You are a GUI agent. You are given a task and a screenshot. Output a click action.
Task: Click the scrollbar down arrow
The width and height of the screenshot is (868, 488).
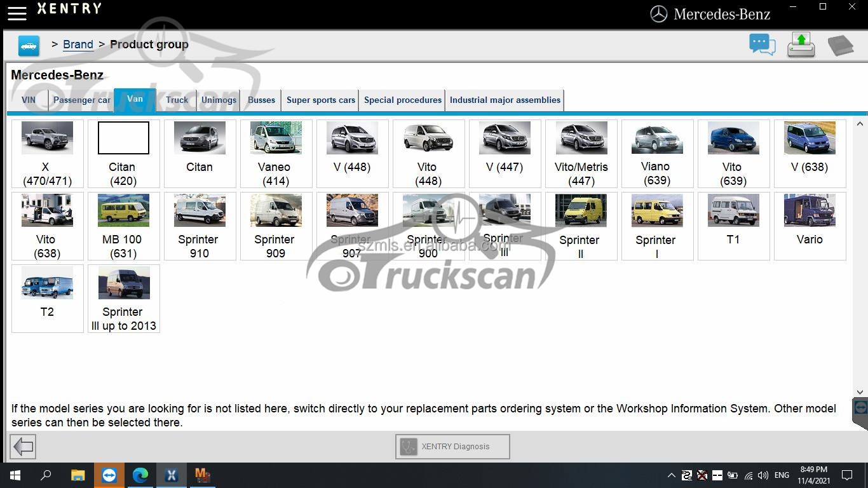pos(860,392)
